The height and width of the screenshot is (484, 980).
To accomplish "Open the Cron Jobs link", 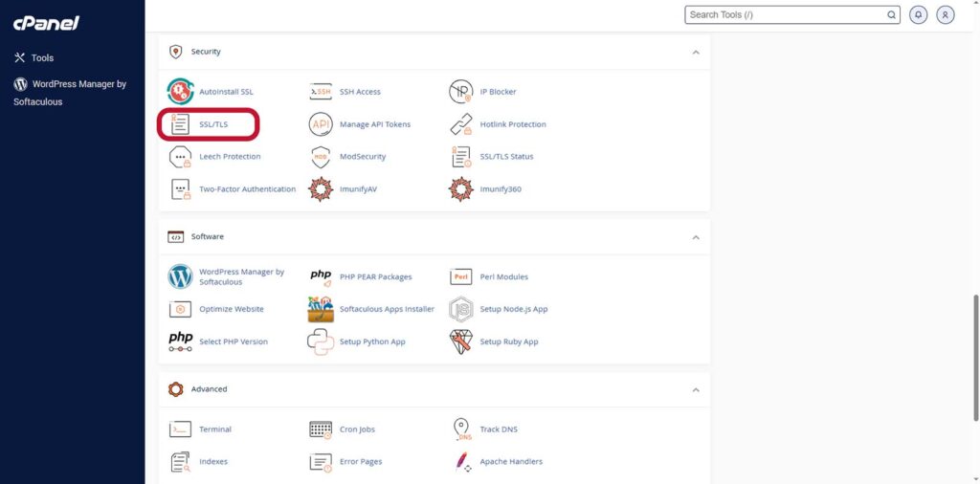I will pos(358,429).
